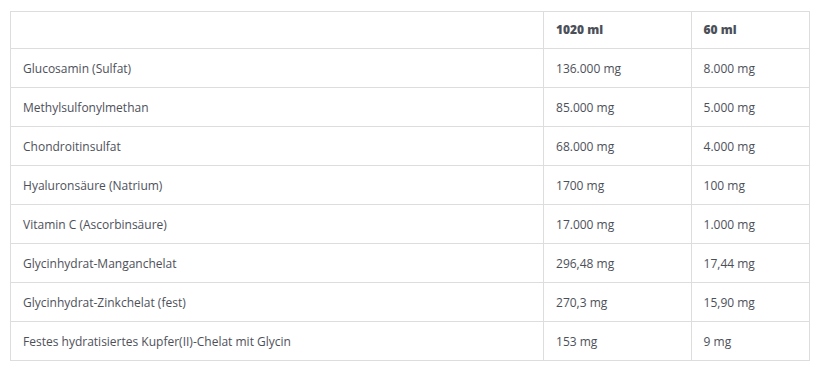Select the 1700 mg value
822x370 pixels.
pyautogui.click(x=580, y=186)
